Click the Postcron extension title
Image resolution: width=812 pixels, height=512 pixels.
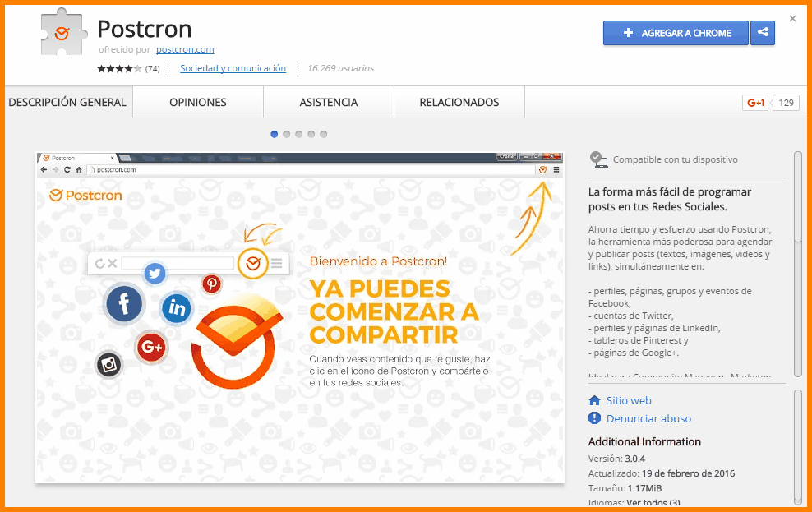pos(145,29)
